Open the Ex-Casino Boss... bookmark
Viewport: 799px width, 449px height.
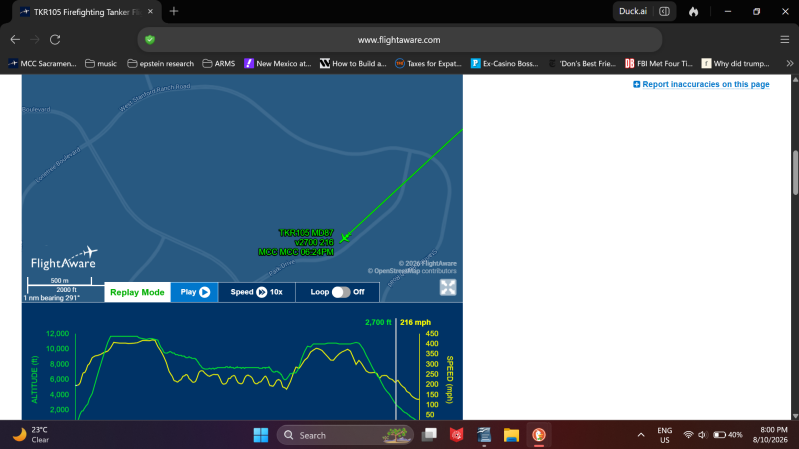(504, 64)
